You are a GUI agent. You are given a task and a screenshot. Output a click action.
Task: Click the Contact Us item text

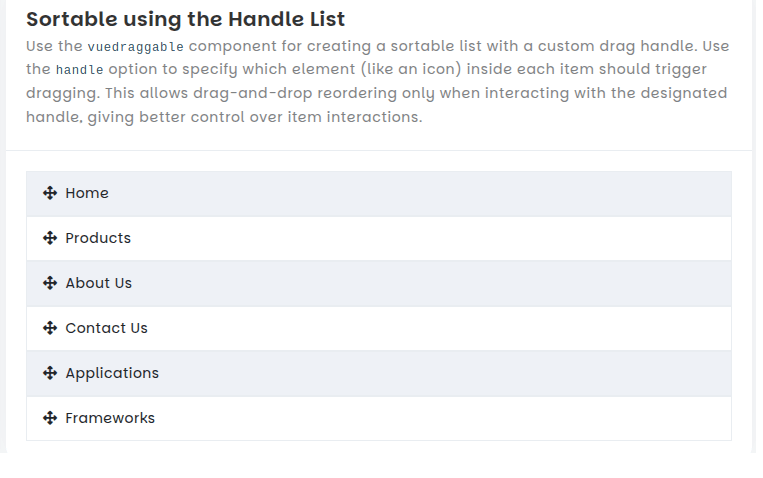pos(106,328)
